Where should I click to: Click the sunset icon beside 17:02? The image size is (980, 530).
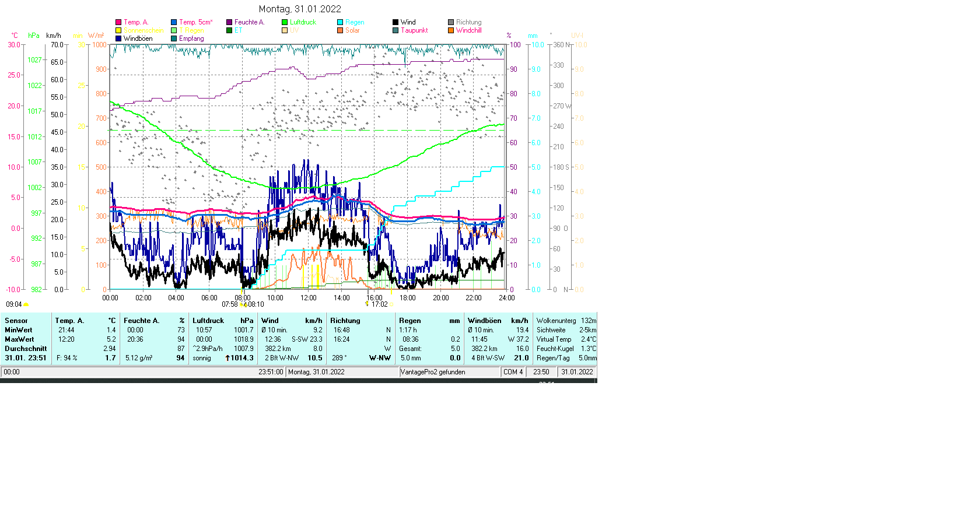point(367,304)
